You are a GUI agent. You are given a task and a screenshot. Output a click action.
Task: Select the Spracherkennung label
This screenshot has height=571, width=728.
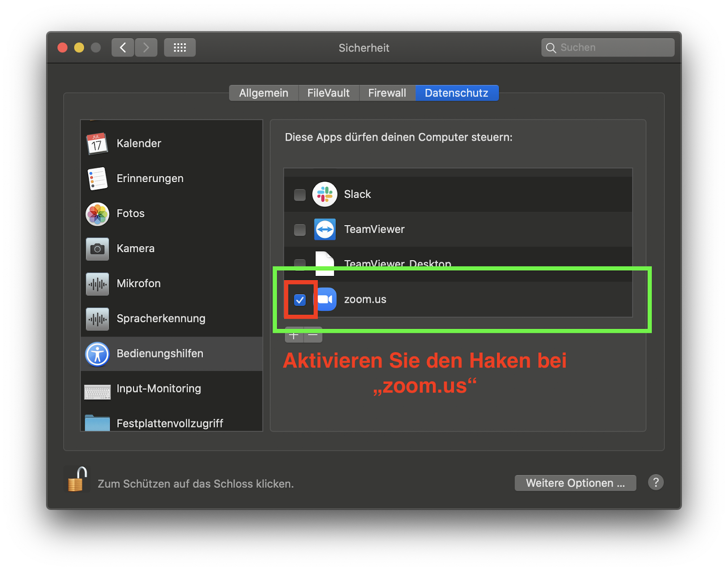tap(161, 319)
